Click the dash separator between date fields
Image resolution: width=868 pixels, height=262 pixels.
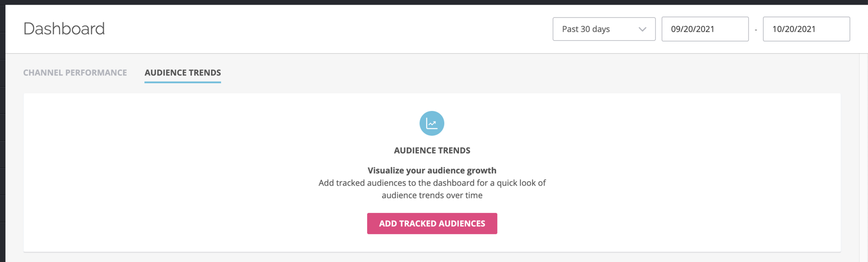[x=756, y=30]
